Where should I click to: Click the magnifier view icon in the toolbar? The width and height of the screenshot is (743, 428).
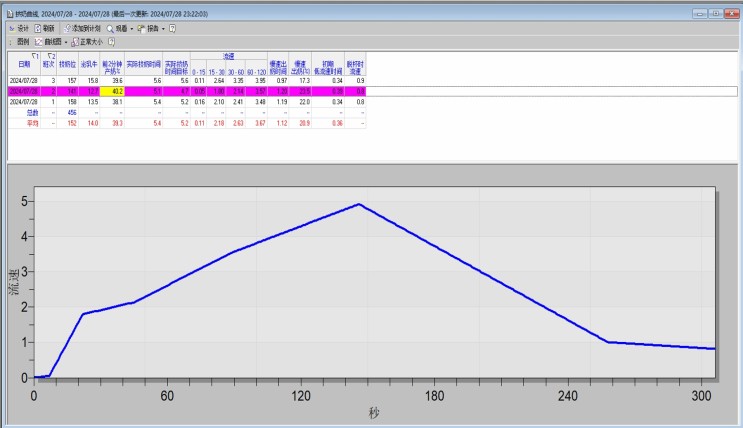pyautogui.click(x=110, y=29)
